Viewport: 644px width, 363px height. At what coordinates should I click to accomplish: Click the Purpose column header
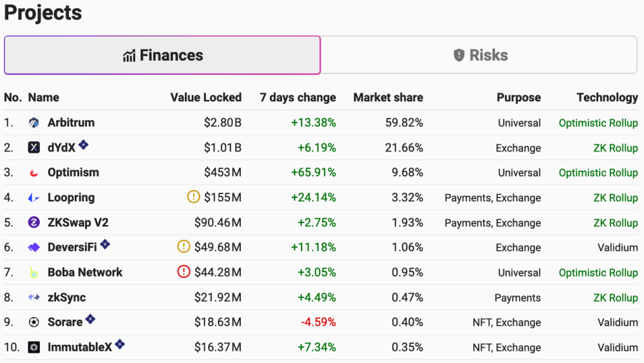[x=518, y=97]
